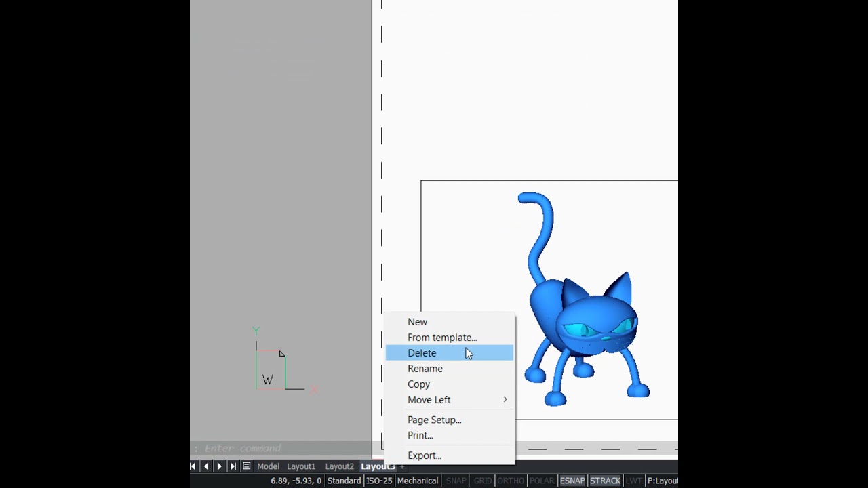Disable ESNAP in status bar

click(x=572, y=481)
